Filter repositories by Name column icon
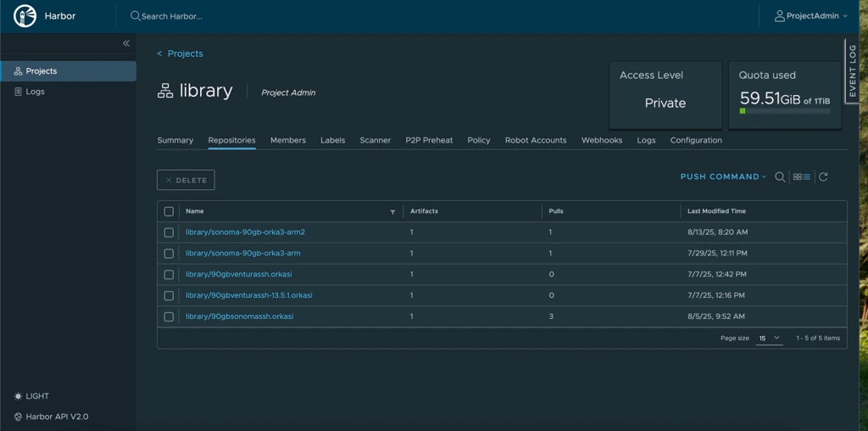Image resolution: width=868 pixels, height=431 pixels. pyautogui.click(x=392, y=211)
